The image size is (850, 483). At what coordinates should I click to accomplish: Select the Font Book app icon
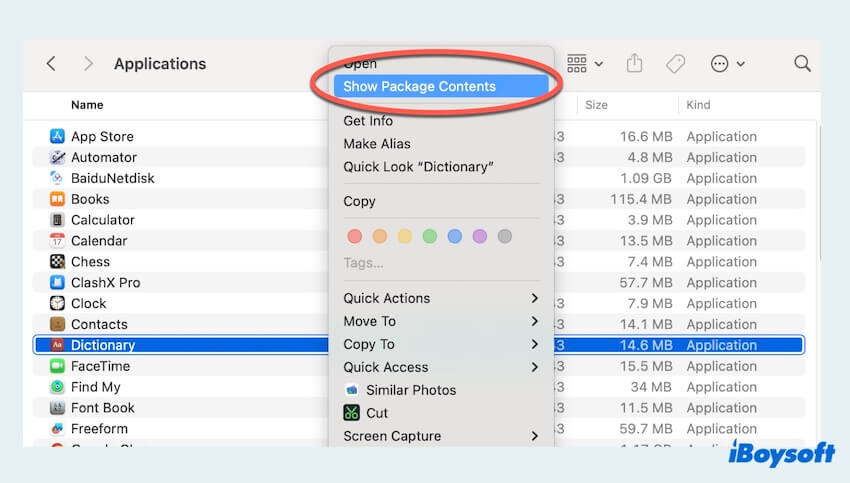coord(57,408)
